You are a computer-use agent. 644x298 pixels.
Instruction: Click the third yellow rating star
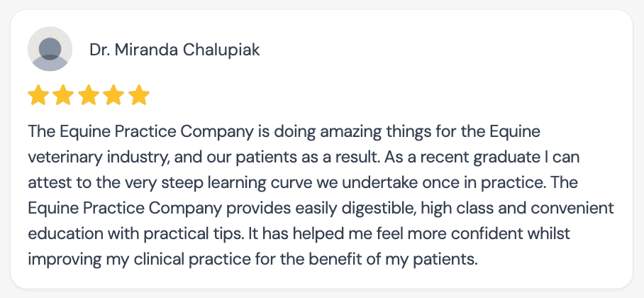89,95
